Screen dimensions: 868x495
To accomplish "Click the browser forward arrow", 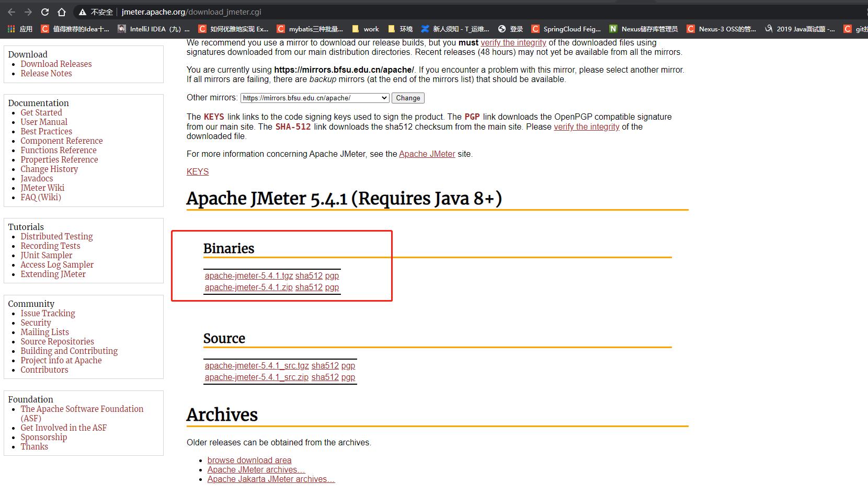I will [x=28, y=12].
